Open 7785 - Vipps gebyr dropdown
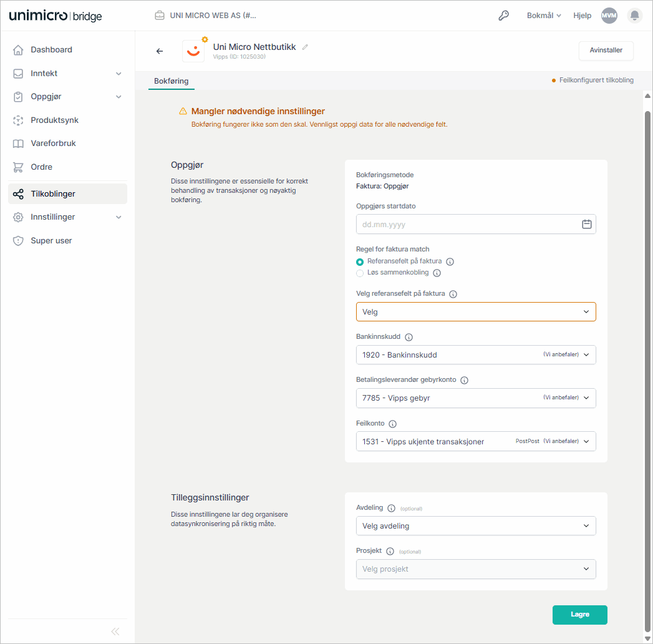This screenshot has width=653, height=644. 476,398
